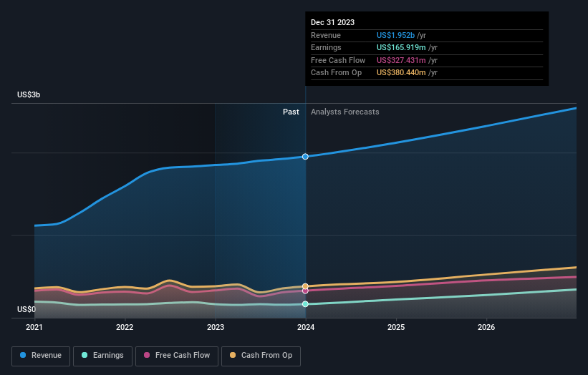
Task: Click the US$327.431m free cash flow value
Action: point(401,60)
